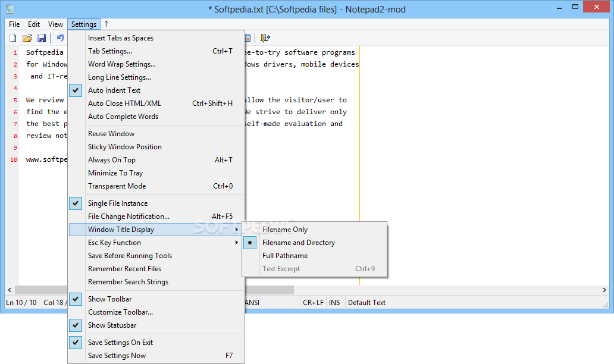Toggle Remember Search Strings
The height and width of the screenshot is (364, 614).
156,282
